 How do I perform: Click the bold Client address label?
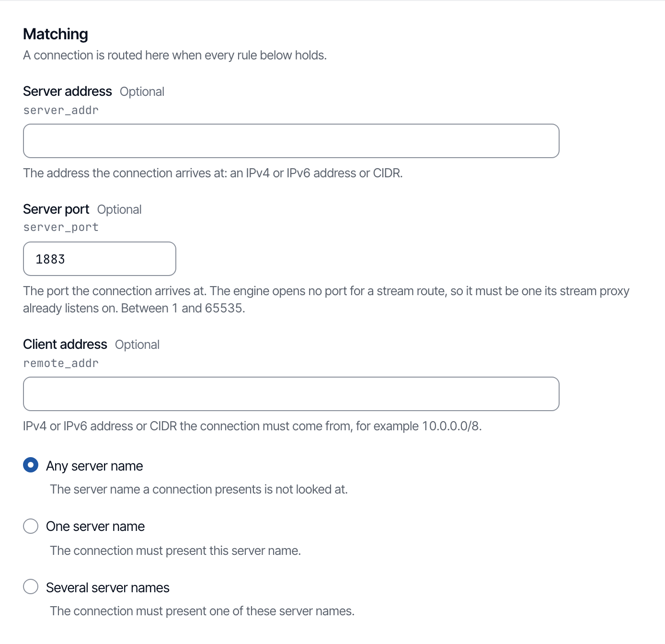[x=65, y=345]
